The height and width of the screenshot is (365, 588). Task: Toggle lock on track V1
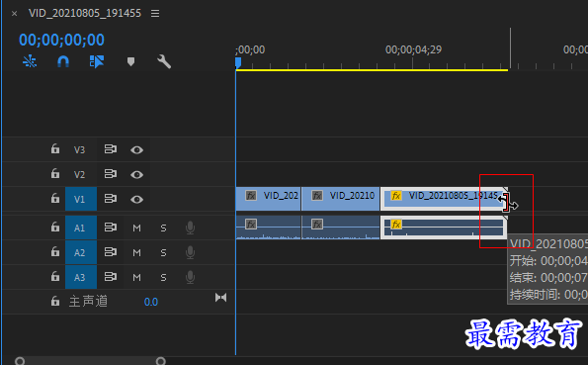[x=55, y=198]
